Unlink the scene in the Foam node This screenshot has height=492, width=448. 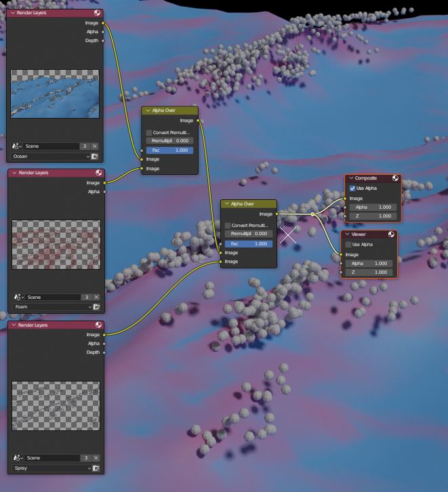pos(94,297)
